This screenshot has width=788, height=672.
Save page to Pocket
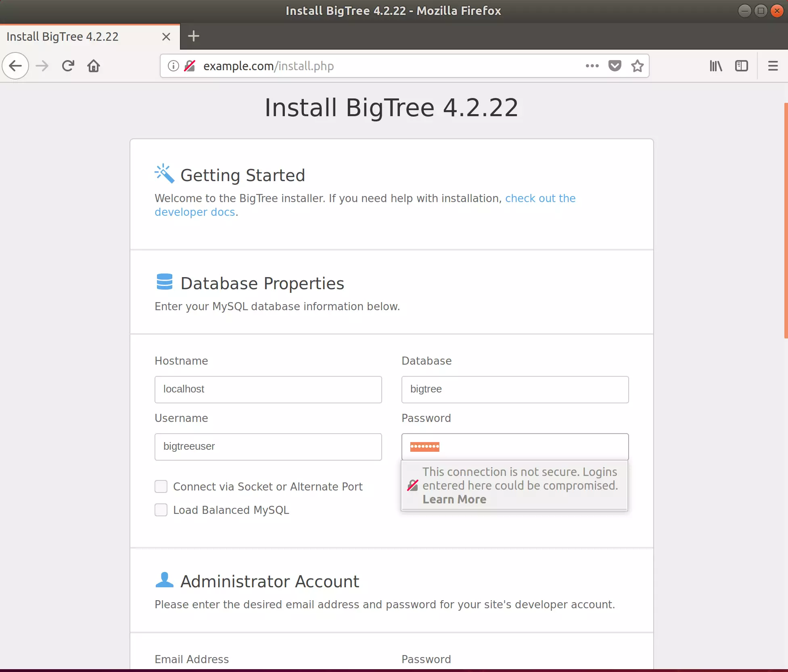615,66
